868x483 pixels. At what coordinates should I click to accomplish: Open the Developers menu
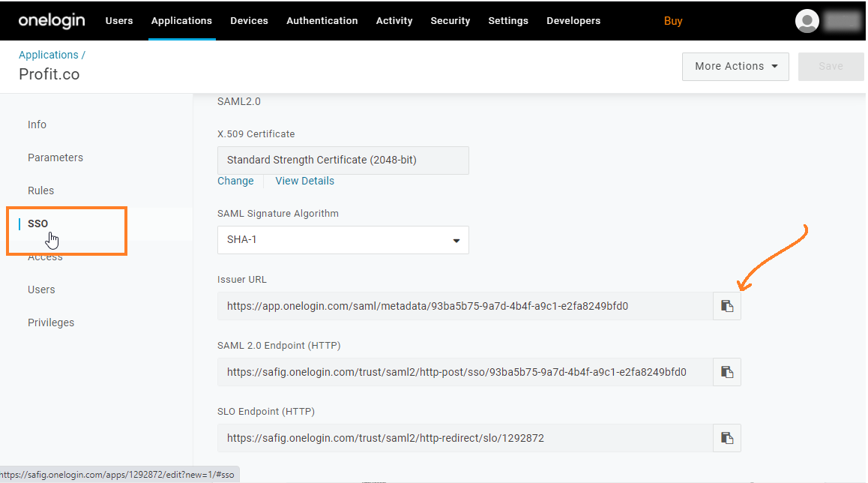click(573, 20)
